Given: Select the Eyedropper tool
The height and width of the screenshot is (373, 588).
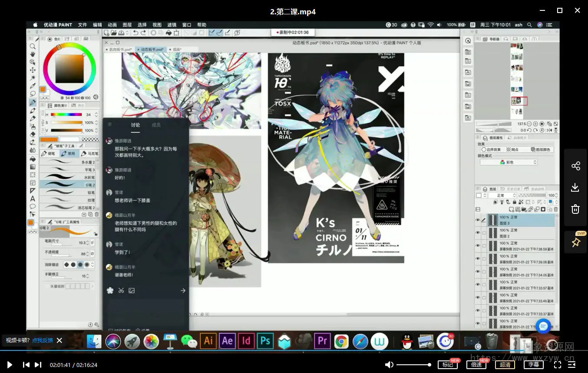Looking at the screenshot, I should (33, 85).
